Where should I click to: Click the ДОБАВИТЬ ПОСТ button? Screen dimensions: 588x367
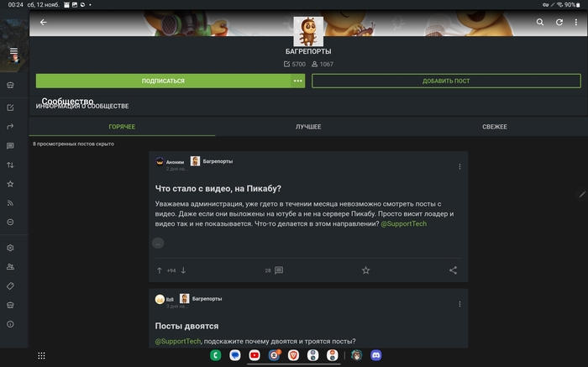[446, 81]
